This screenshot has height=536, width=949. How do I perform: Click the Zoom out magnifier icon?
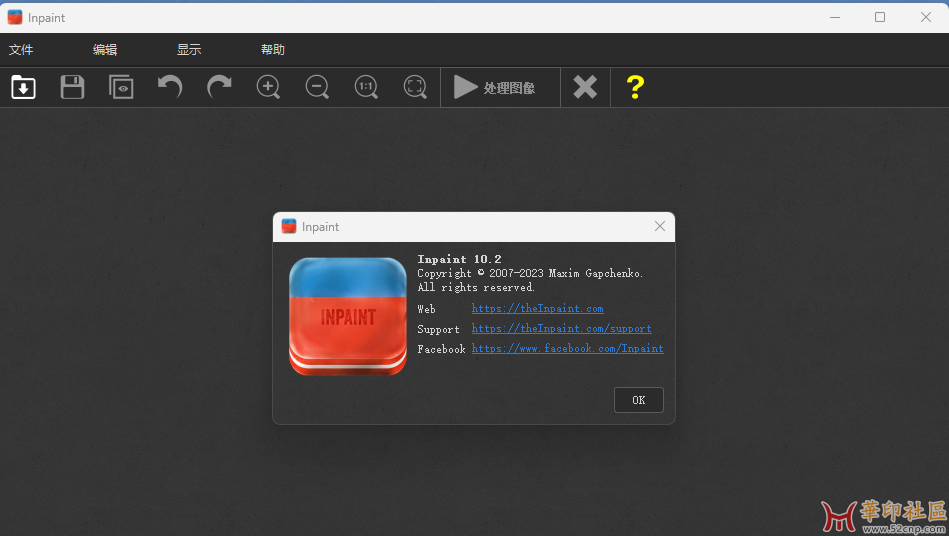317,87
